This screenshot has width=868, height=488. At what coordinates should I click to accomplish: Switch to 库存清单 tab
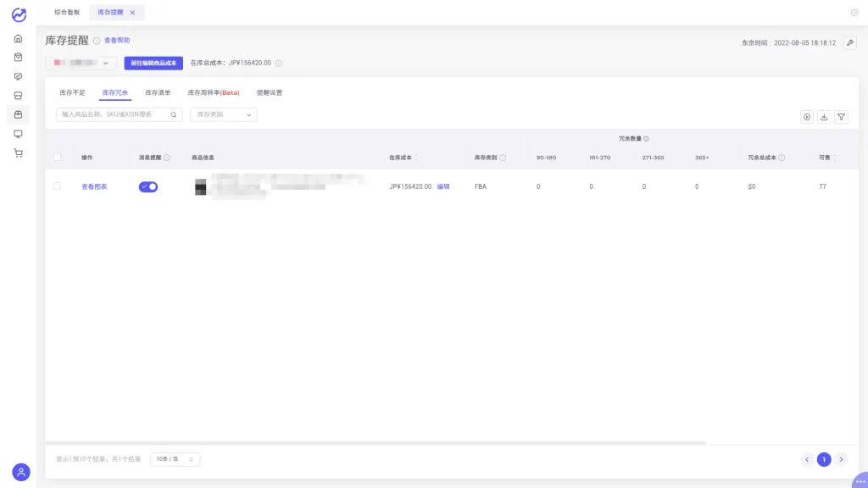[x=158, y=92]
